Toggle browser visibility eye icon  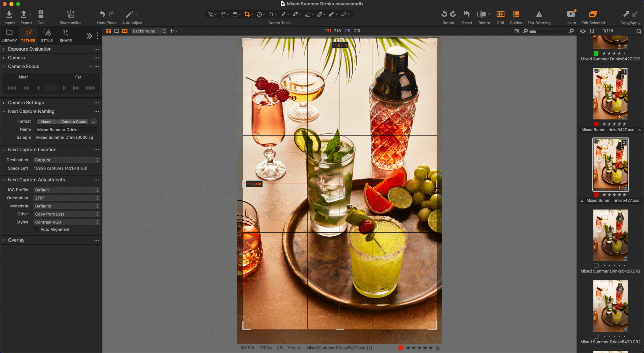(583, 31)
